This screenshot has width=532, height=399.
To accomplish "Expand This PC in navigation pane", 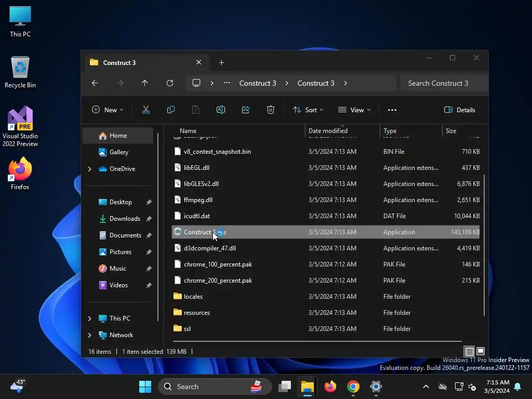I will [89, 318].
